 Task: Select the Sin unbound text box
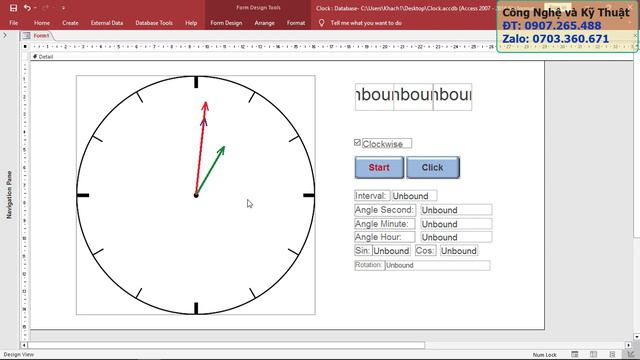[x=391, y=251]
